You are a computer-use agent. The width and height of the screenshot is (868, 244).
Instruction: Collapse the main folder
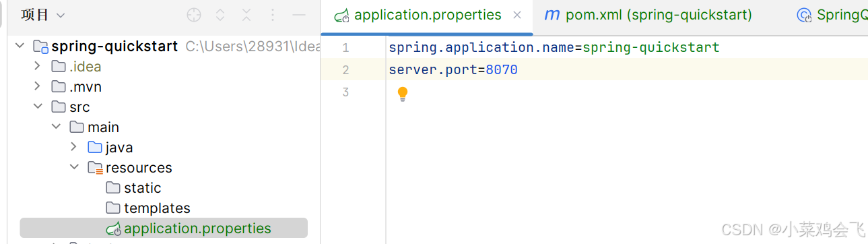(x=56, y=127)
